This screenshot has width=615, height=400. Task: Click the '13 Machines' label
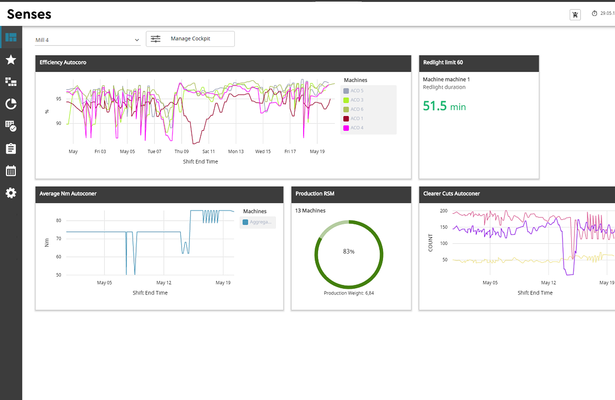pyautogui.click(x=310, y=211)
